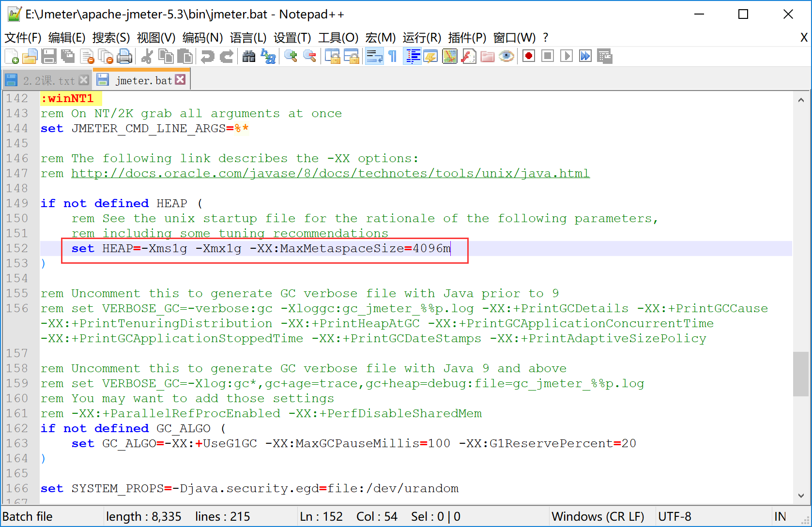Viewport: 812px width, 527px height.
Task: Zoom out with magnifier minus icon
Action: pyautogui.click(x=309, y=56)
